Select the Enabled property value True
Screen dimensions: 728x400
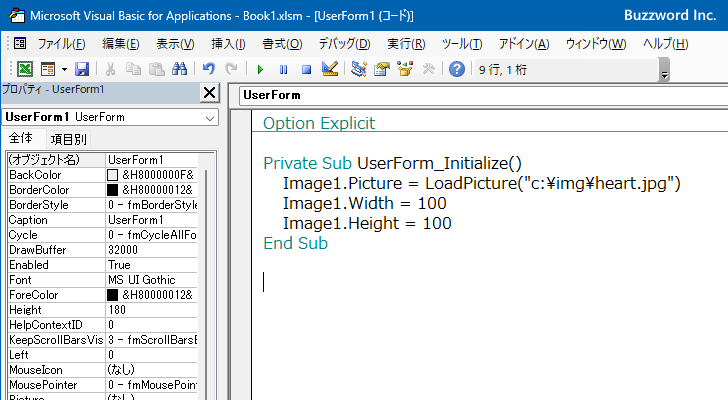[152, 265]
